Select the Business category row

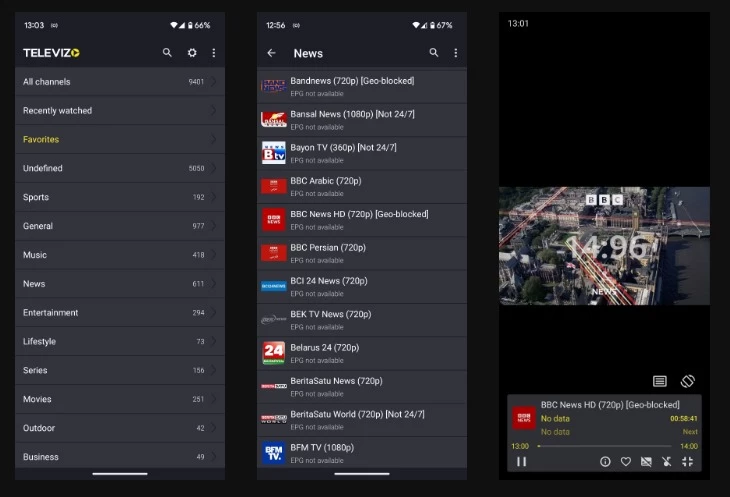pyautogui.click(x=120, y=456)
